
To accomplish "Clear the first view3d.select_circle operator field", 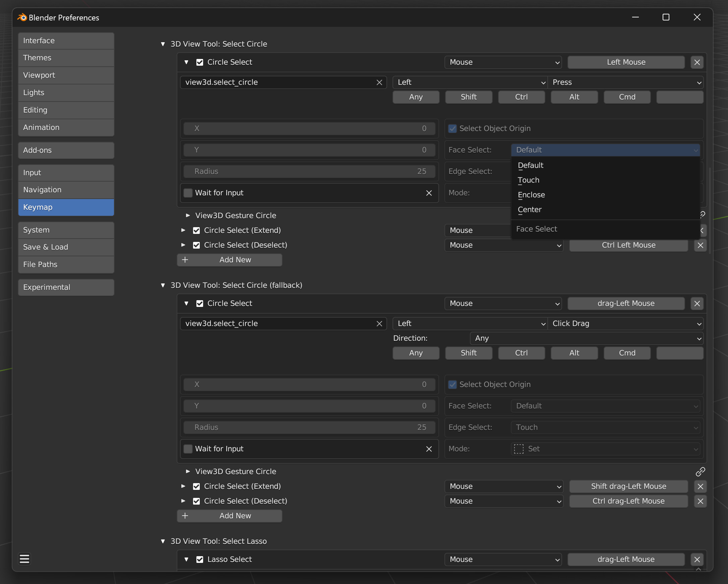I will pyautogui.click(x=379, y=82).
